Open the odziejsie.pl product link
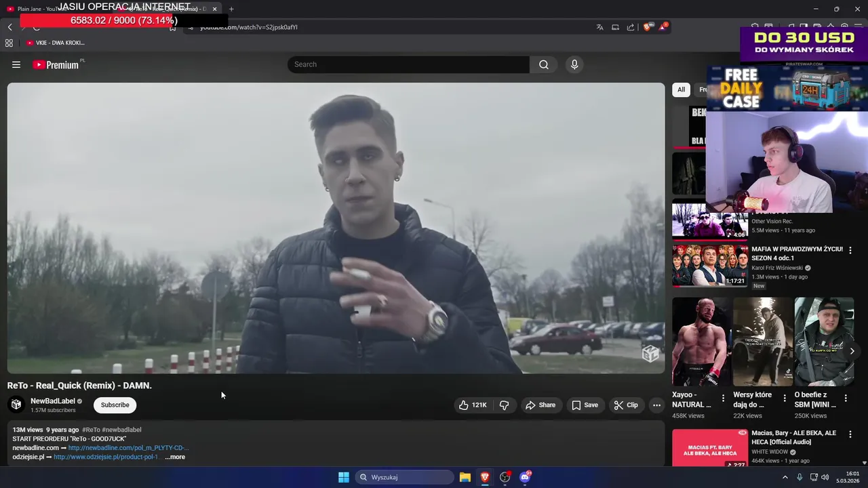 pyautogui.click(x=106, y=457)
